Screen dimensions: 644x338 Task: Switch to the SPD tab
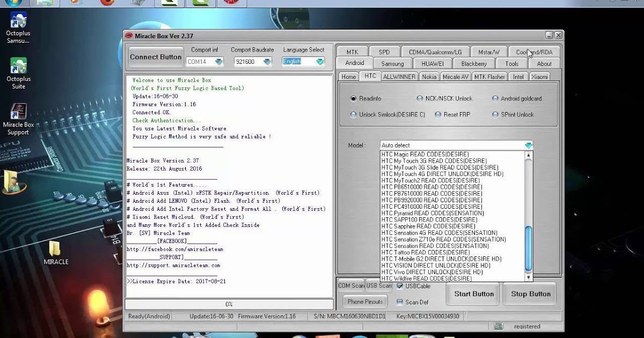point(384,52)
